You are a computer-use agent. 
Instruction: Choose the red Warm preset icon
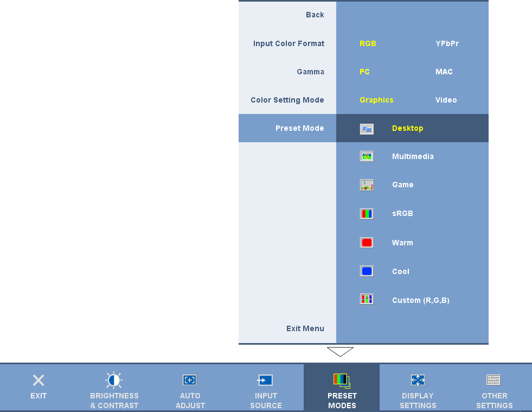(367, 243)
